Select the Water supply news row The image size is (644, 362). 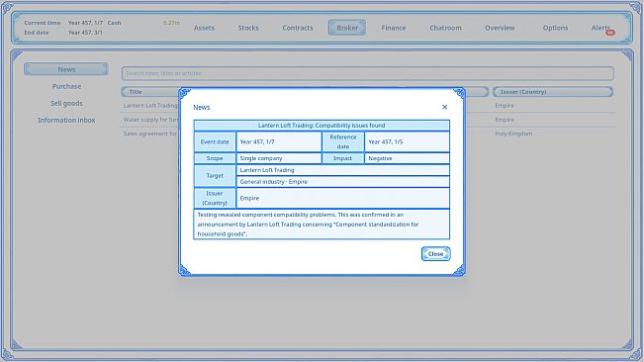point(368,120)
